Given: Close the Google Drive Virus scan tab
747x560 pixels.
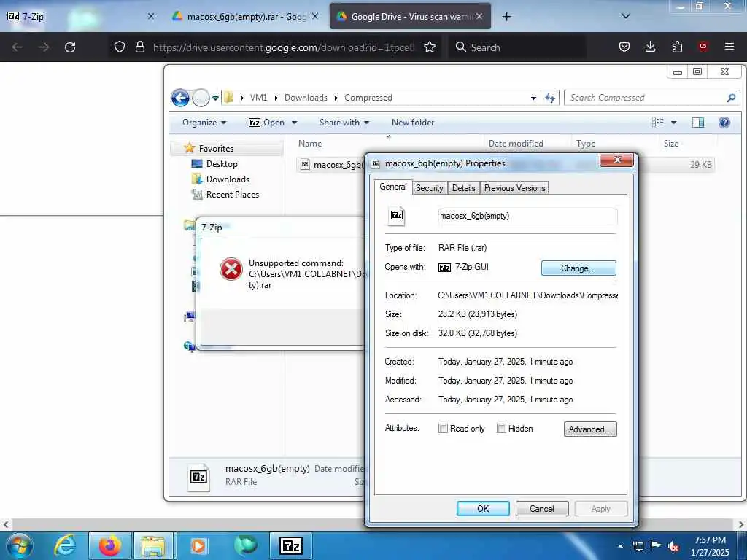Looking at the screenshot, I should [479, 16].
